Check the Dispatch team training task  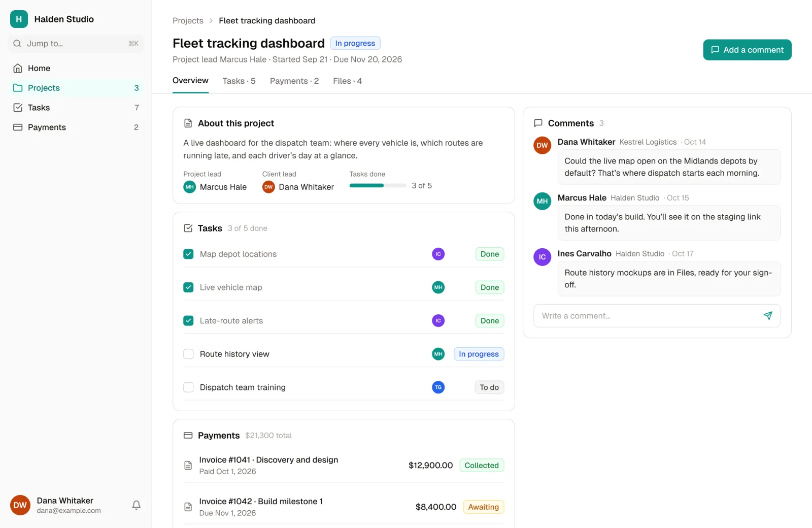(x=188, y=387)
